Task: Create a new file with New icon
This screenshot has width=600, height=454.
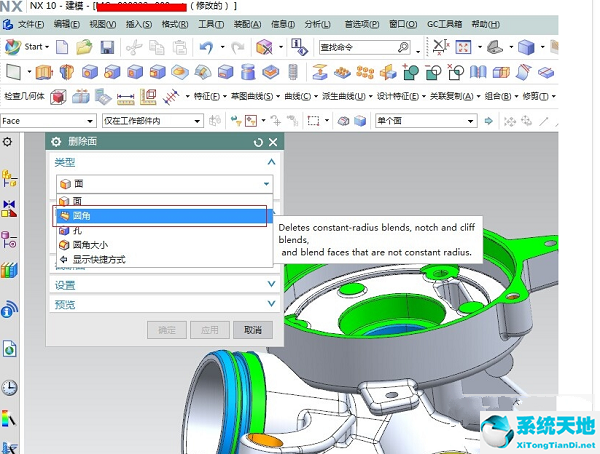Action: pyautogui.click(x=62, y=47)
